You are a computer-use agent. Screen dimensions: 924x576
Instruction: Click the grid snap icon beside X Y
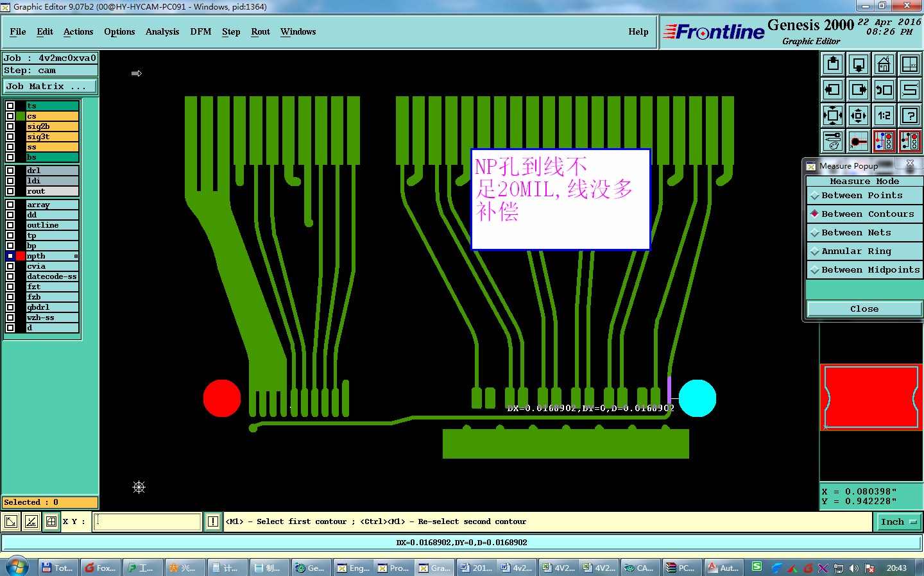point(51,521)
